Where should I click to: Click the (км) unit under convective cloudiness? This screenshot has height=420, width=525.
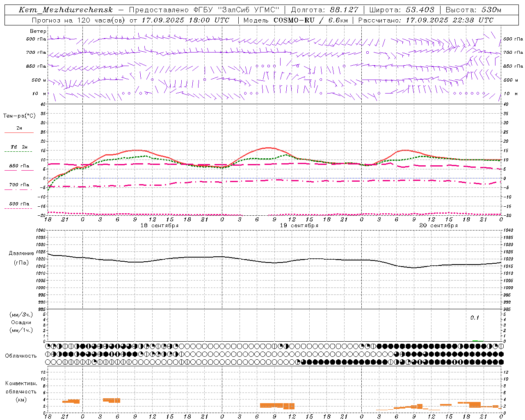point(21,399)
